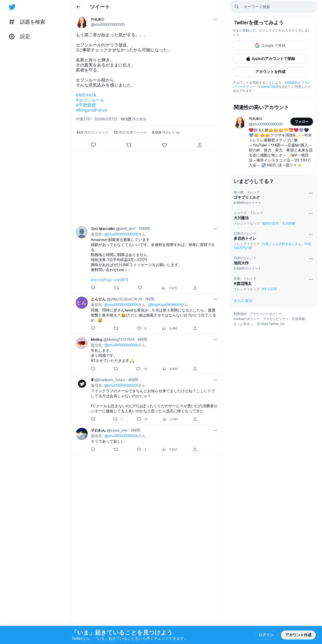Retweet YHUKO's main tweet
The width and height of the screenshot is (322, 644).
tap(129, 145)
